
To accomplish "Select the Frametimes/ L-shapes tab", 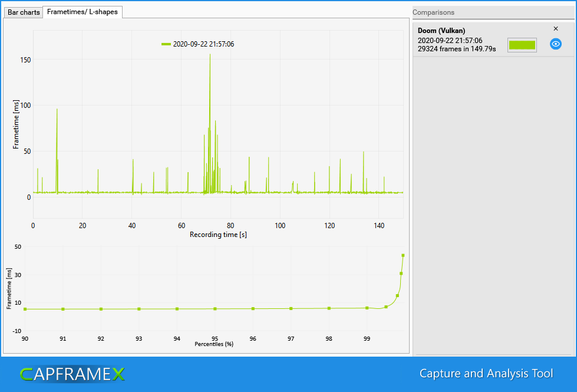I will tap(83, 12).
